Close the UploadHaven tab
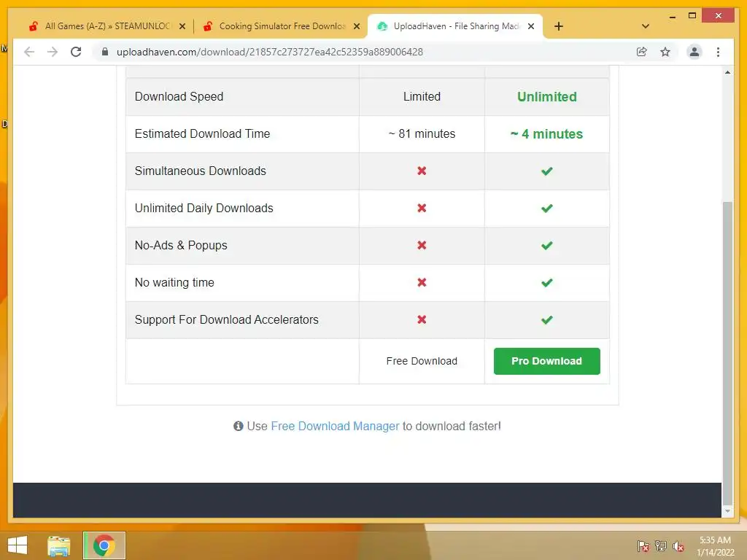The width and height of the screenshot is (747, 560). (x=531, y=27)
